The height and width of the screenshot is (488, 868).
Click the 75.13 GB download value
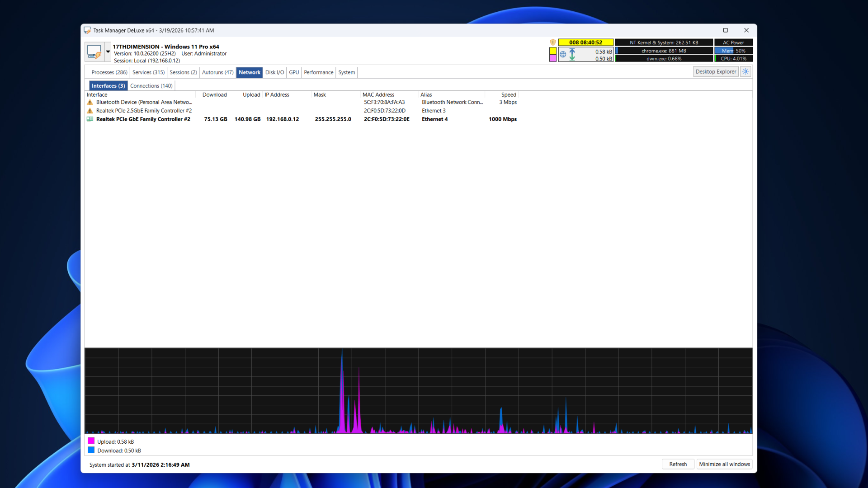click(x=216, y=119)
